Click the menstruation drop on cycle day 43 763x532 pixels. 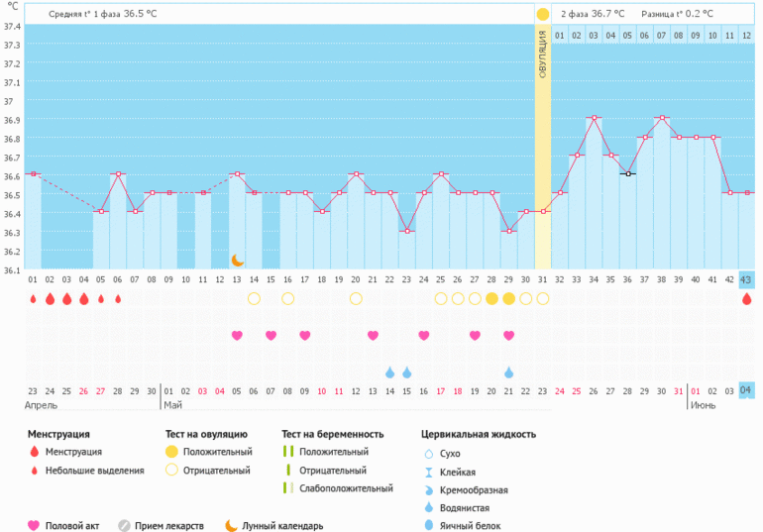coord(746,298)
